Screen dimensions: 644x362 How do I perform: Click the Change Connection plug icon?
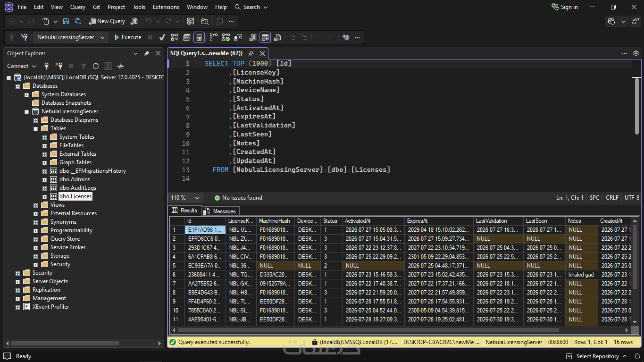[x=24, y=37]
